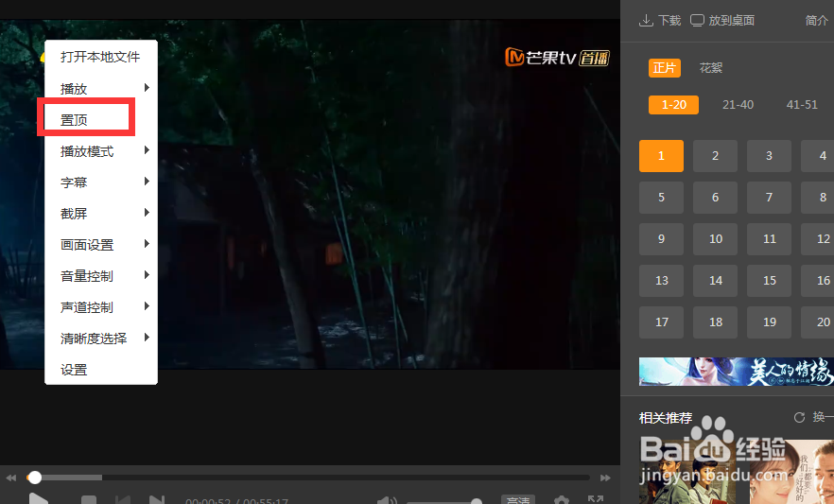Screen dimensions: 834x504
Task: Play episode 9
Action: tap(661, 238)
